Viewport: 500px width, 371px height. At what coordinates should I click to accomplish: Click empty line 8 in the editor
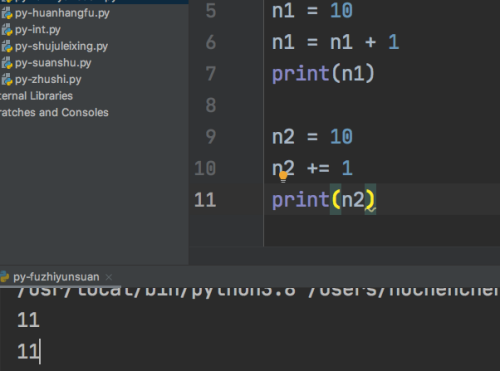coord(382,105)
